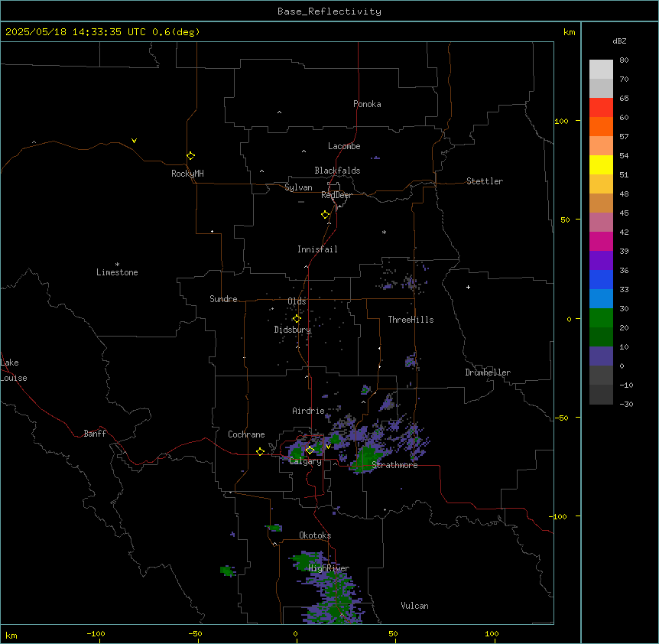
Task: Click the yellow diamond marker south of RedDeer
Action: point(325,214)
